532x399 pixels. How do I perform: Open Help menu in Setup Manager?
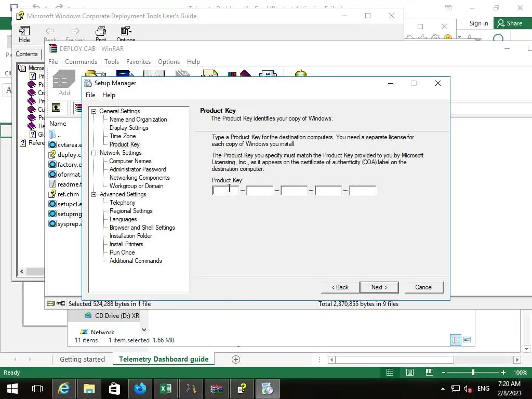pyautogui.click(x=109, y=95)
